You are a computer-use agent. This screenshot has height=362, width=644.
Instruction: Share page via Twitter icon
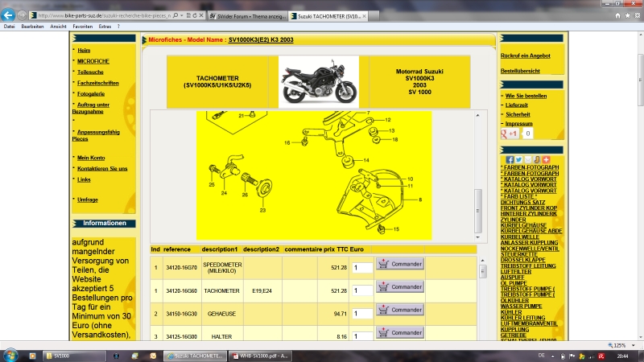pos(518,159)
